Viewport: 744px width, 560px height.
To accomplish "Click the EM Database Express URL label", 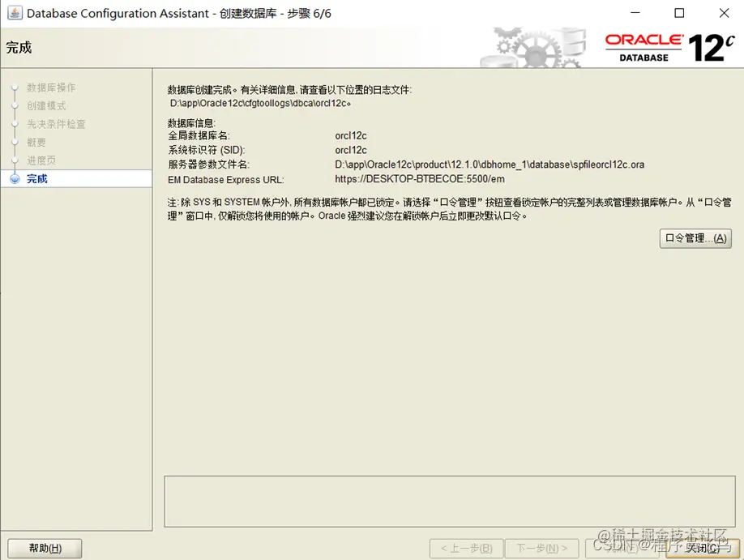I will [x=226, y=180].
